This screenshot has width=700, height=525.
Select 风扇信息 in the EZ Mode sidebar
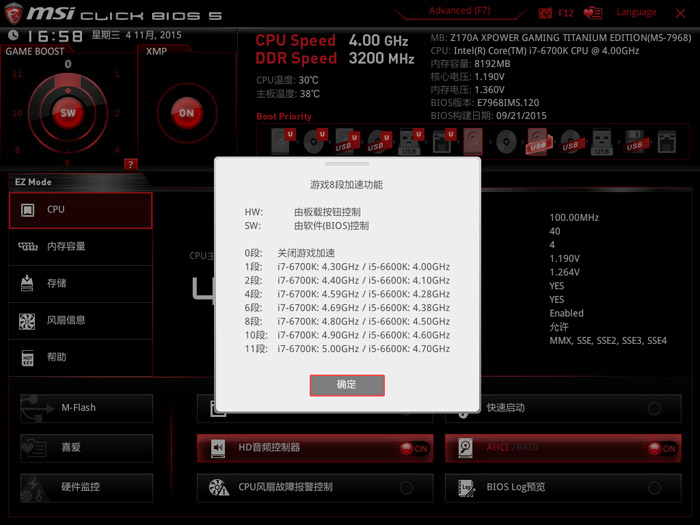pyautogui.click(x=81, y=320)
